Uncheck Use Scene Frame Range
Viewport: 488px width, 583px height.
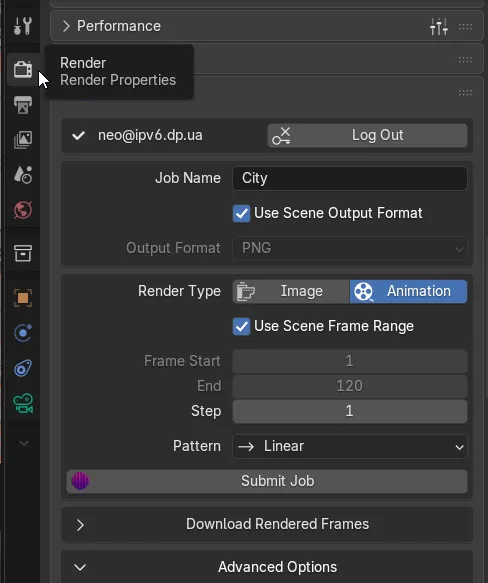[241, 326]
